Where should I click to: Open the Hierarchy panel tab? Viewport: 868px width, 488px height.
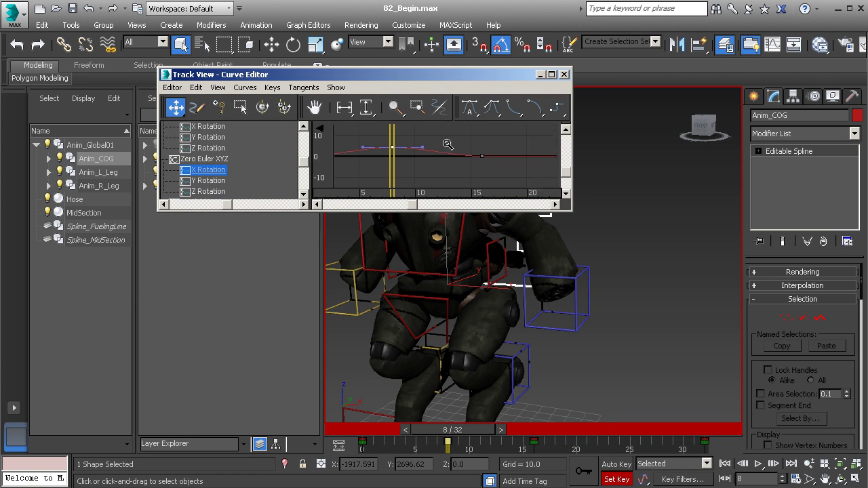pyautogui.click(x=793, y=96)
